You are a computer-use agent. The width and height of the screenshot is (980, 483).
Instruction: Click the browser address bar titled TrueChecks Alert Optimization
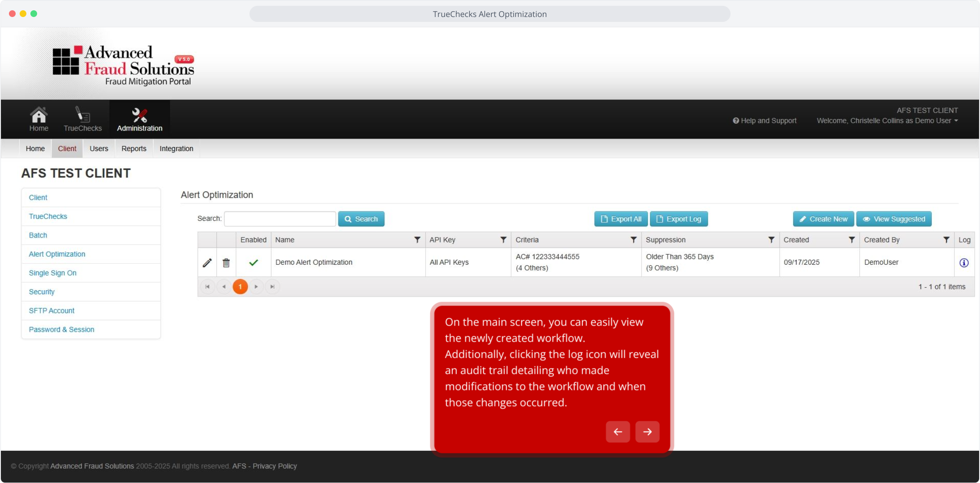pos(490,14)
